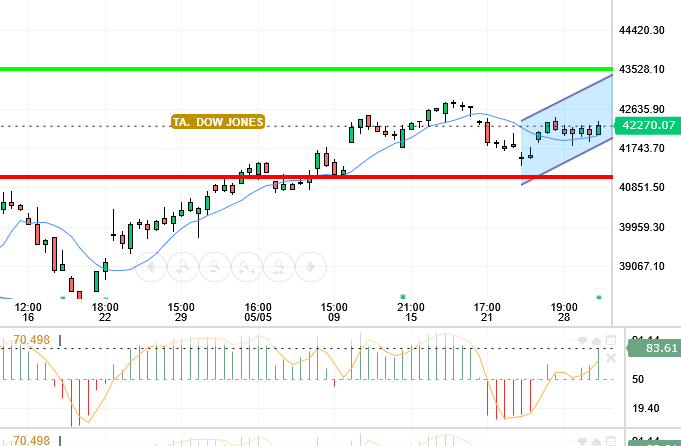This screenshot has height=446, width=681.
Task: Click the 43528.10 price axis label
Action: [x=641, y=69]
